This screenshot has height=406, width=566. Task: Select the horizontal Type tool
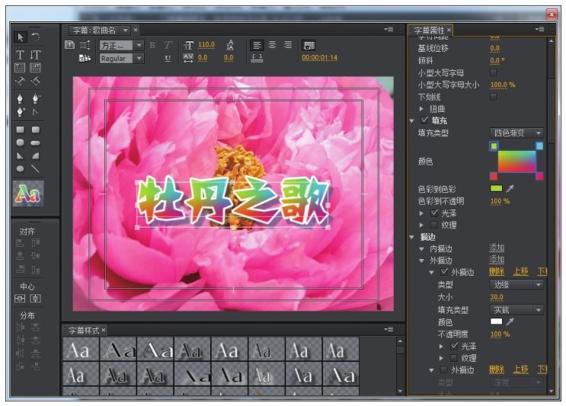[x=20, y=55]
